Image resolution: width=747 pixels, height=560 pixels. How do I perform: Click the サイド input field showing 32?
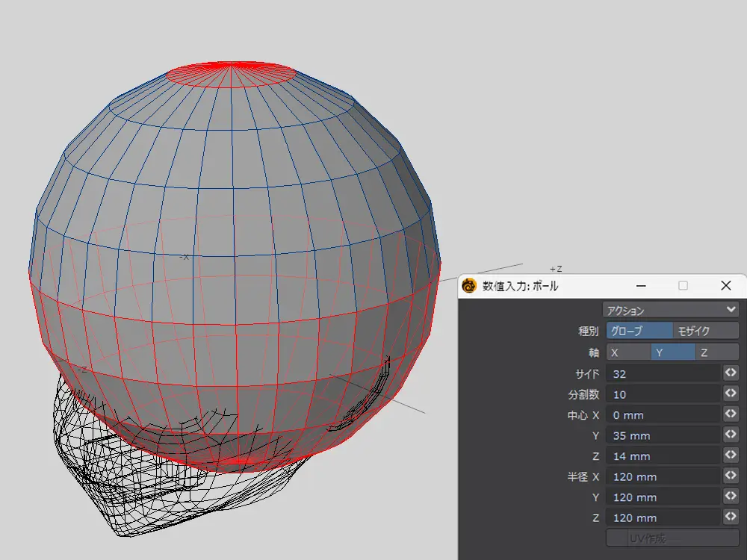(x=663, y=373)
